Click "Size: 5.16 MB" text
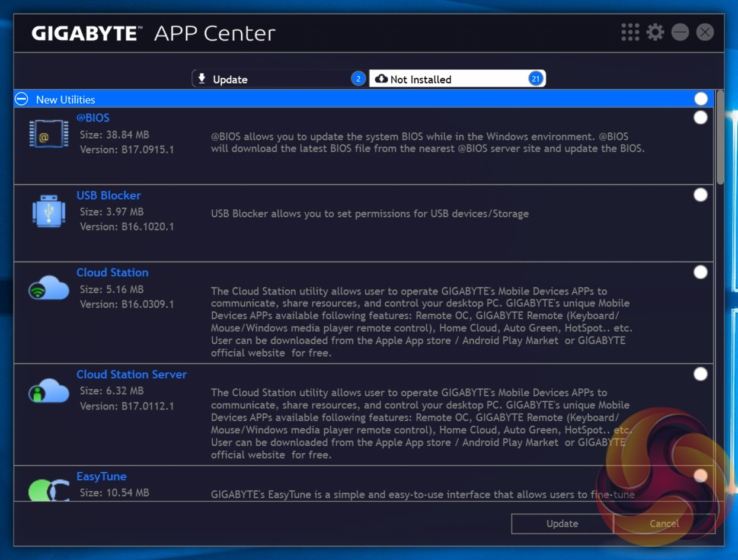The image size is (738, 560). tap(111, 289)
